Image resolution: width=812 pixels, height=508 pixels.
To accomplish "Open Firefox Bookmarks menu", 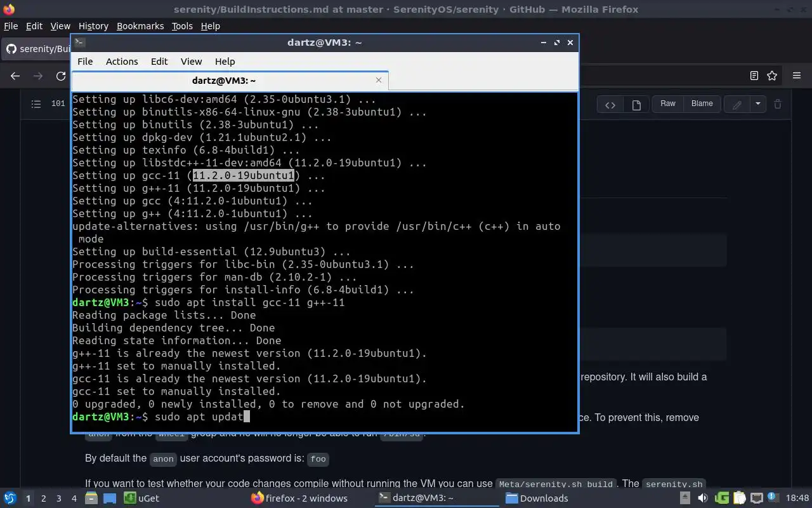I will pyautogui.click(x=140, y=26).
